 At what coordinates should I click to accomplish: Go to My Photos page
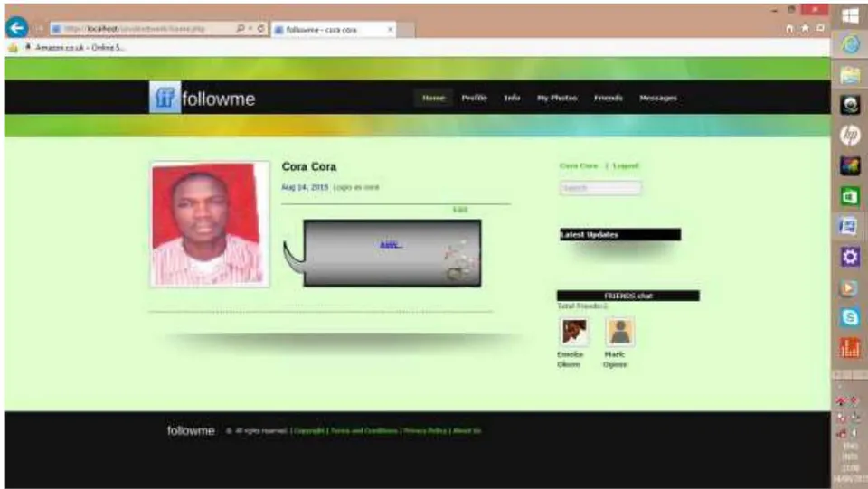(557, 98)
